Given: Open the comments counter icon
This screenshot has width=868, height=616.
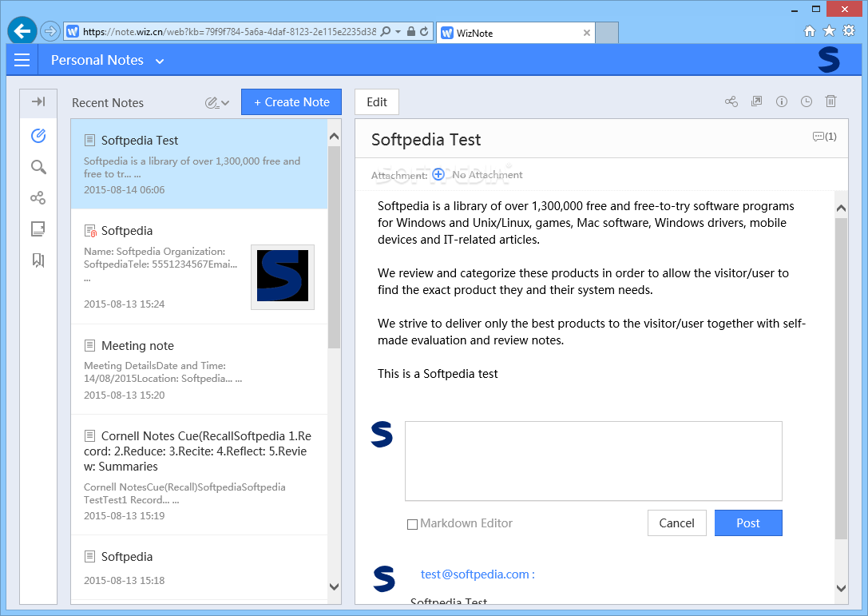Looking at the screenshot, I should [824, 137].
